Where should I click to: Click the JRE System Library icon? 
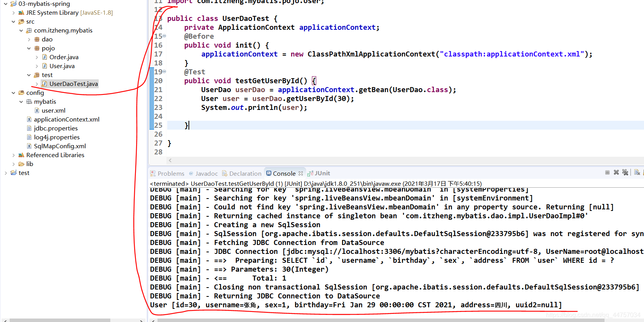pos(21,12)
